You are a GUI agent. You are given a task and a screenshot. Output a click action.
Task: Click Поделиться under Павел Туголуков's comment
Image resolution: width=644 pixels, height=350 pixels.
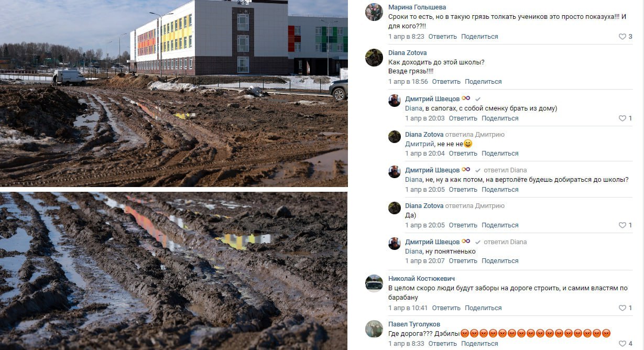(x=479, y=344)
